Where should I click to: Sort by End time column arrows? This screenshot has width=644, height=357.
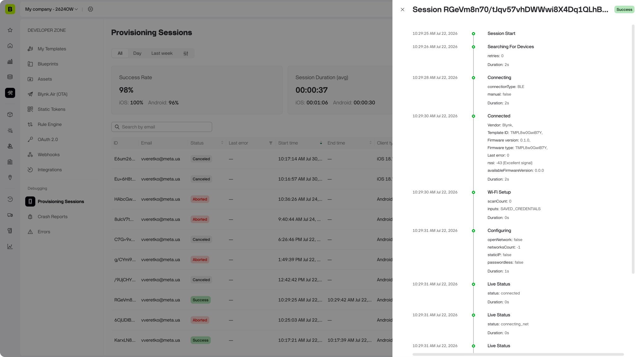pyautogui.click(x=370, y=143)
